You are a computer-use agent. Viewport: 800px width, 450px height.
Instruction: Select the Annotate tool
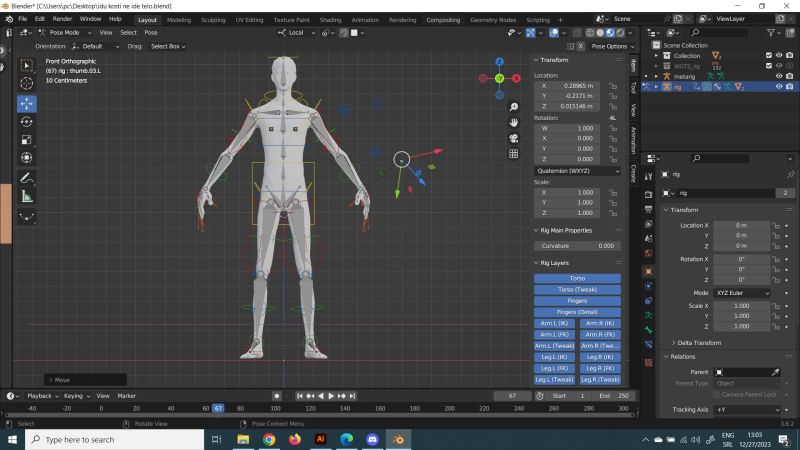[x=27, y=178]
